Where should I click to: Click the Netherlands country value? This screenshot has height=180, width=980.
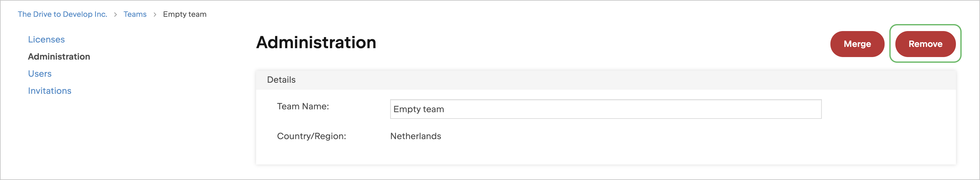pyautogui.click(x=416, y=136)
